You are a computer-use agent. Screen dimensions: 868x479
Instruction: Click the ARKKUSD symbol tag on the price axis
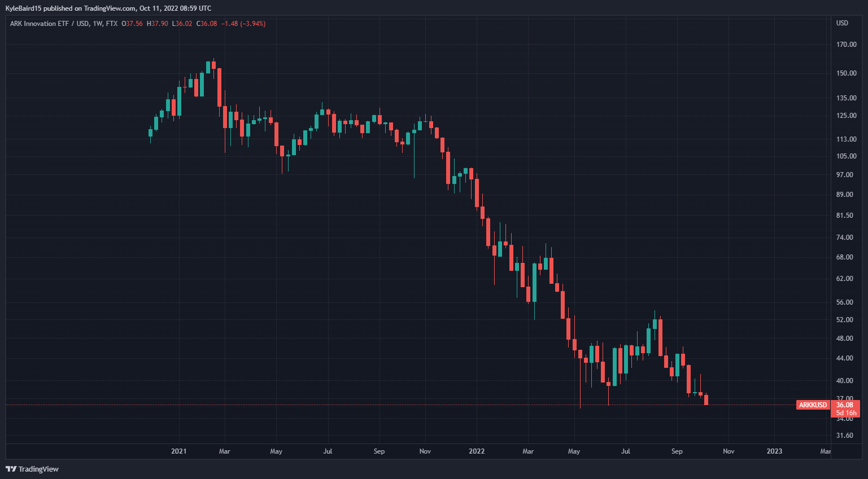pos(813,405)
